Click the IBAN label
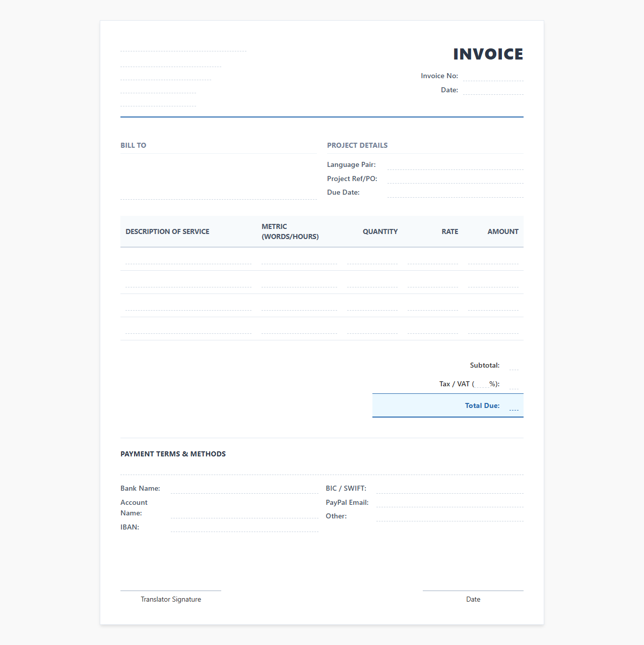The width and height of the screenshot is (644, 645). click(x=130, y=527)
